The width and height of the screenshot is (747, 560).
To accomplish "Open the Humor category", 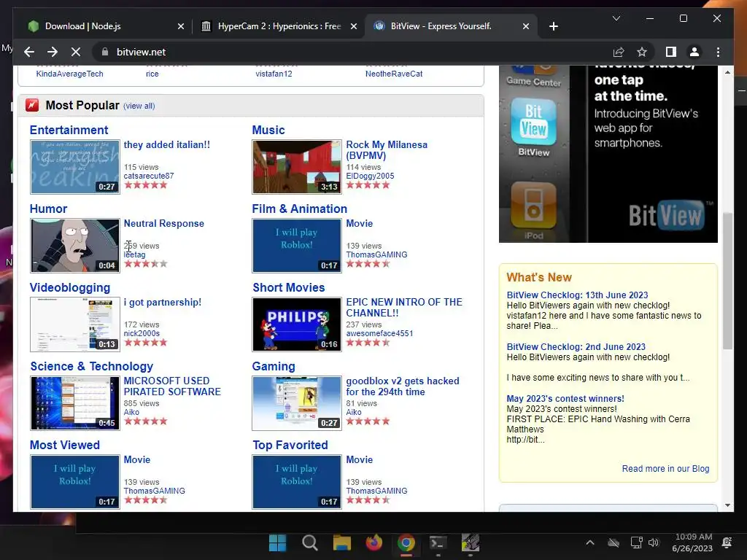I will (48, 209).
